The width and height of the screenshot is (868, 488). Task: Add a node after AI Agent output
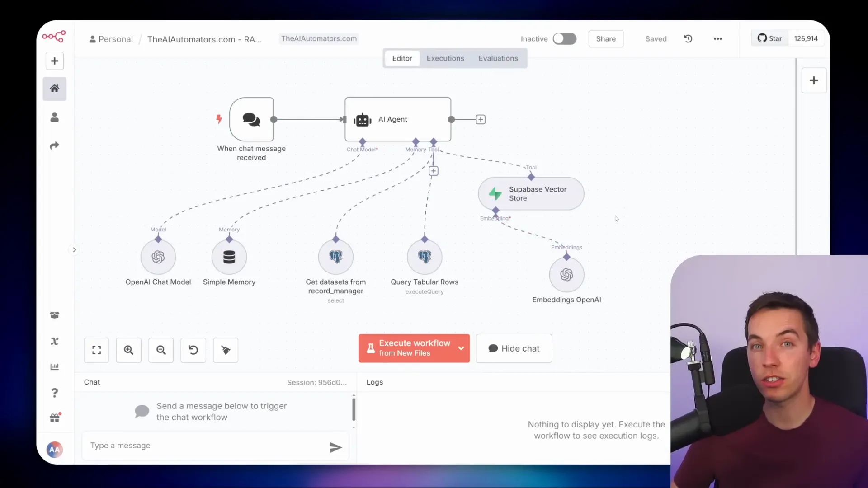tap(481, 119)
